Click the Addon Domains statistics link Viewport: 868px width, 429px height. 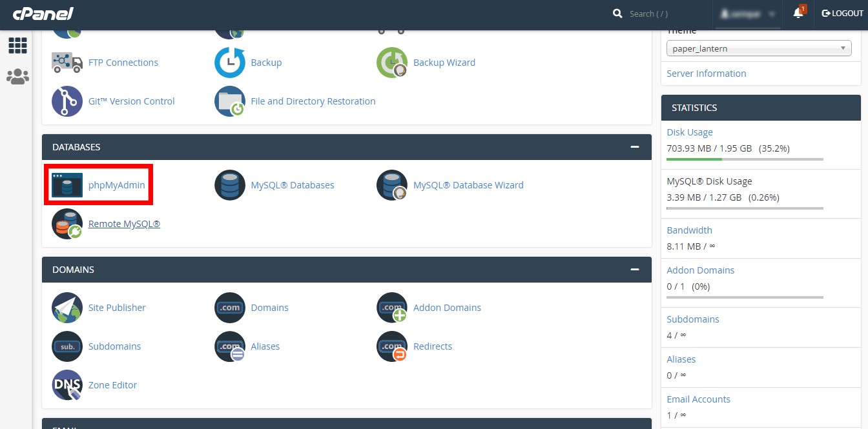(x=700, y=270)
